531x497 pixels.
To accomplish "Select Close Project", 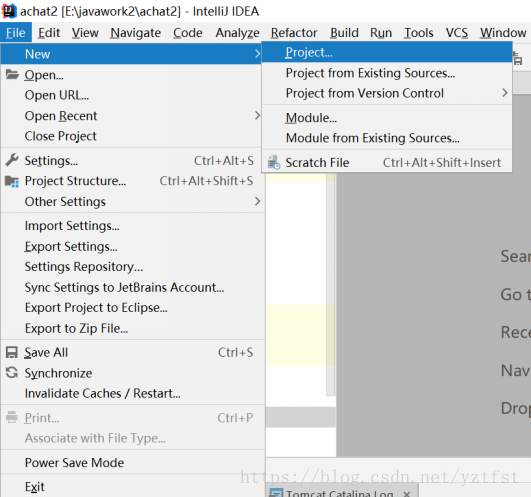I will [132, 136].
